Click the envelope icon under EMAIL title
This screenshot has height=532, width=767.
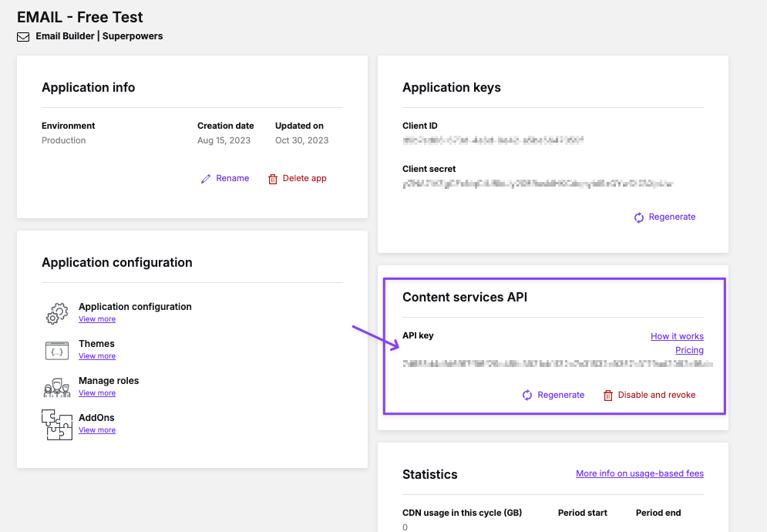click(x=23, y=37)
